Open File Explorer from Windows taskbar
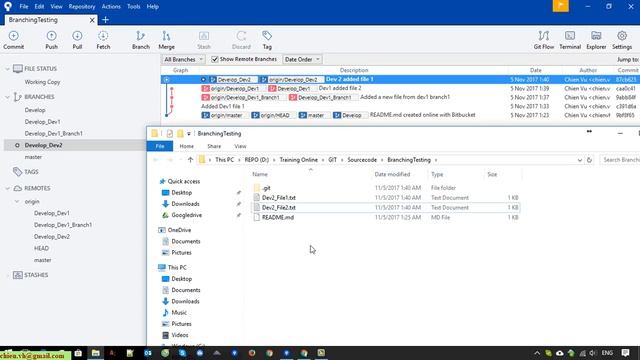 pyautogui.click(x=96, y=353)
